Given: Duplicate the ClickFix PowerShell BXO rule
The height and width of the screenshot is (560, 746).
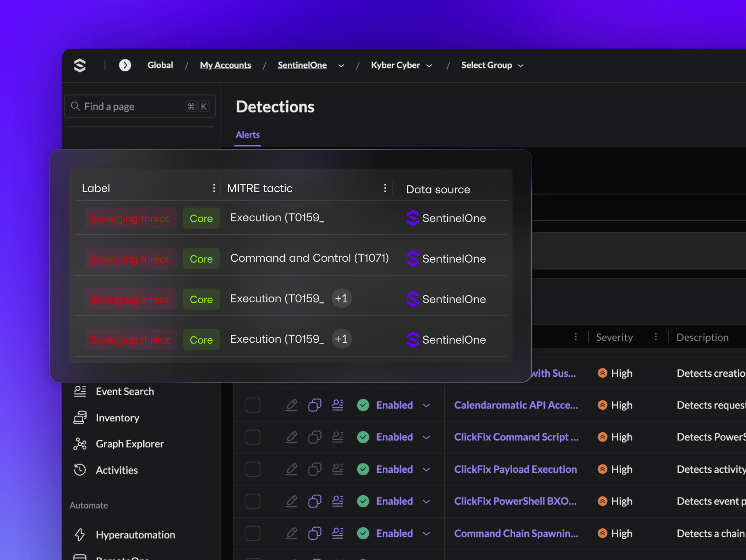Looking at the screenshot, I should [315, 501].
